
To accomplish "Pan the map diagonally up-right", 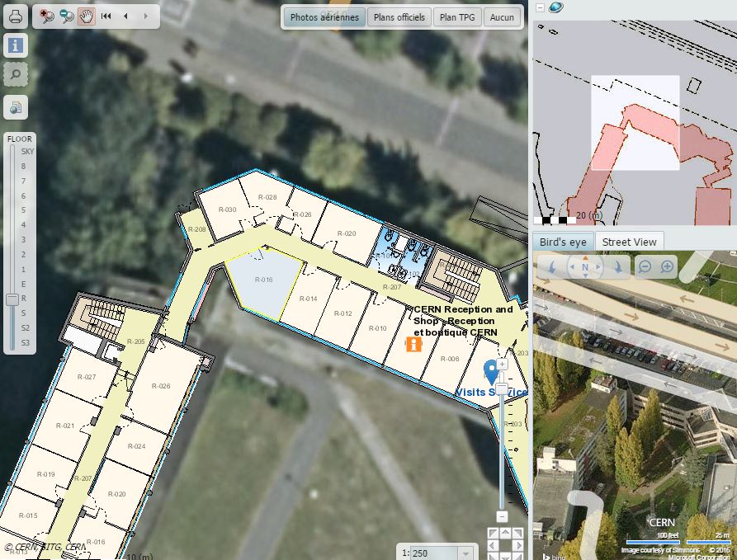I will coord(517,533).
